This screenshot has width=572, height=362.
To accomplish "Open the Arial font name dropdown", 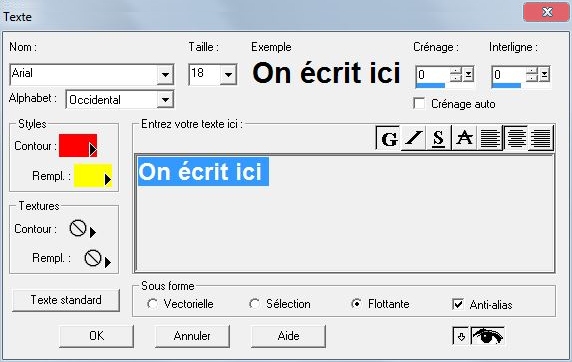I will (165, 74).
